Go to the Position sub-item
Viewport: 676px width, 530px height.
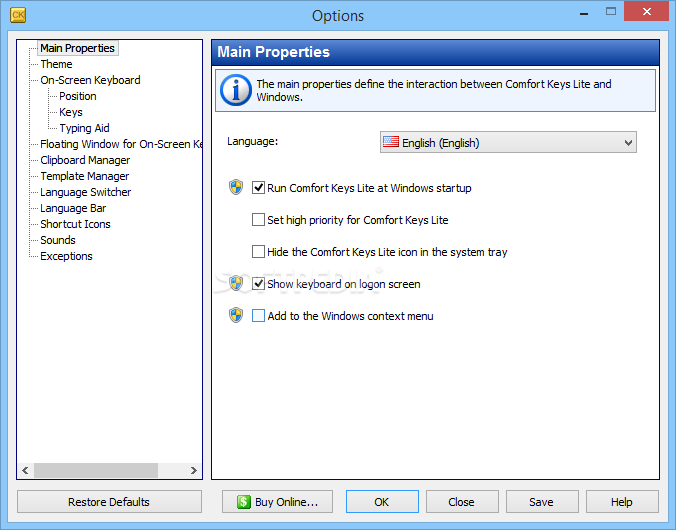pyautogui.click(x=78, y=96)
